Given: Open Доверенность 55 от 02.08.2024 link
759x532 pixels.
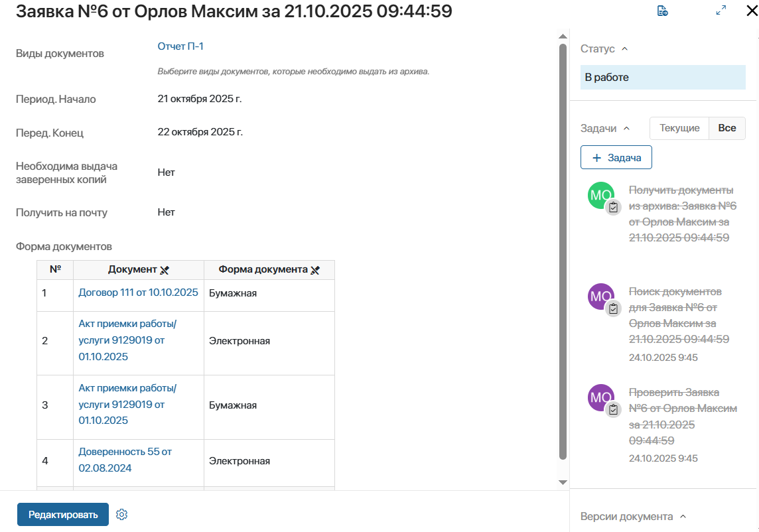Looking at the screenshot, I should 125,460.
